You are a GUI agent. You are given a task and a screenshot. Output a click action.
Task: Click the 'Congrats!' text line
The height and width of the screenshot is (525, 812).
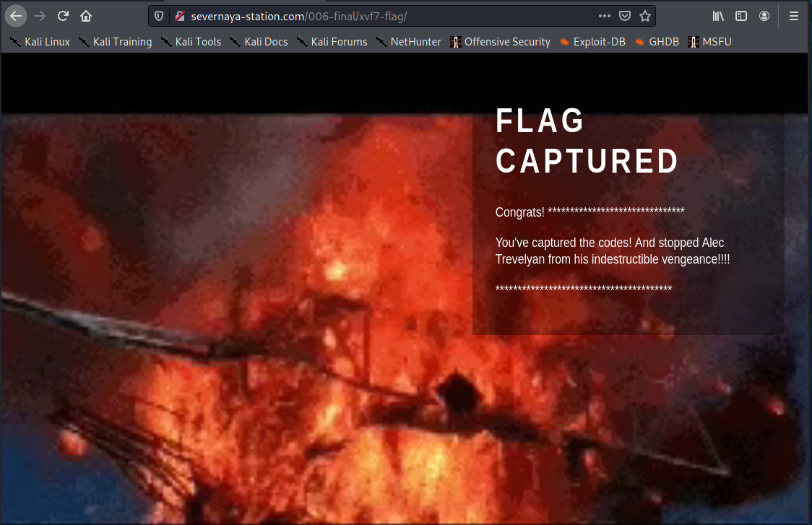click(x=589, y=212)
